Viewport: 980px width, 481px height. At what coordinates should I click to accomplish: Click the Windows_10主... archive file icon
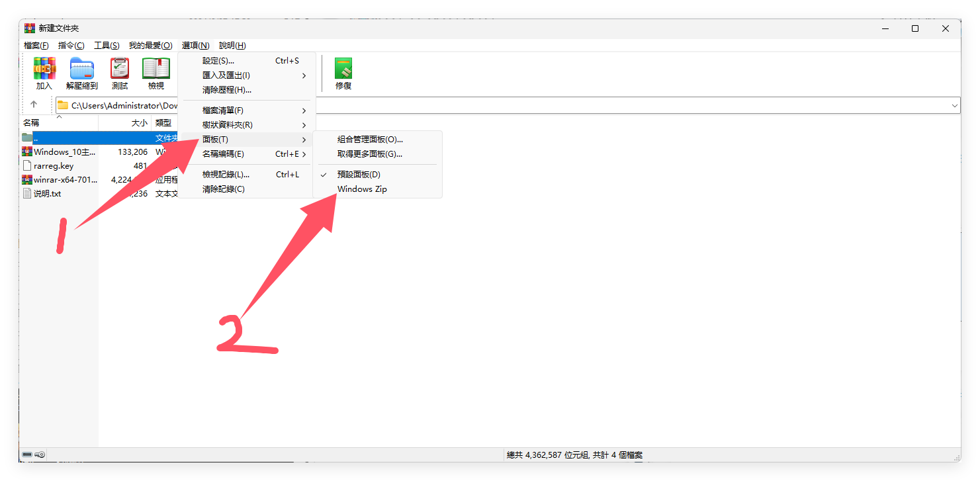27,152
